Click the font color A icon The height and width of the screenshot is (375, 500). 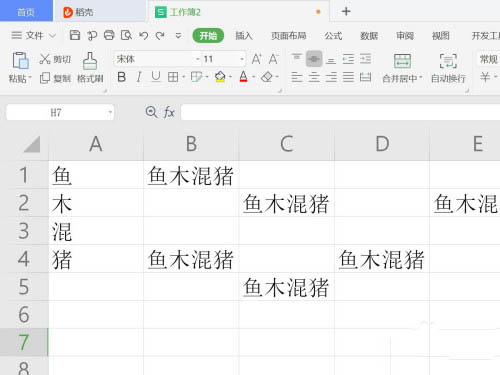coord(244,77)
